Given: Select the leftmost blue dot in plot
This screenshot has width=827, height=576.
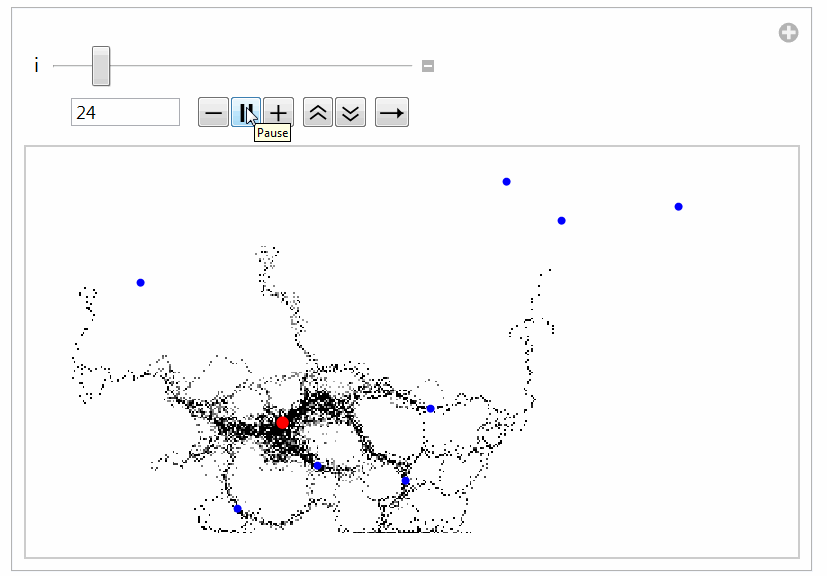Looking at the screenshot, I should 141,283.
